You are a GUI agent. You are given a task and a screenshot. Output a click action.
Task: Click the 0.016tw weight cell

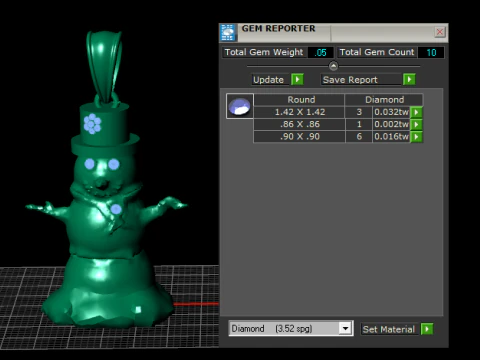coord(391,137)
